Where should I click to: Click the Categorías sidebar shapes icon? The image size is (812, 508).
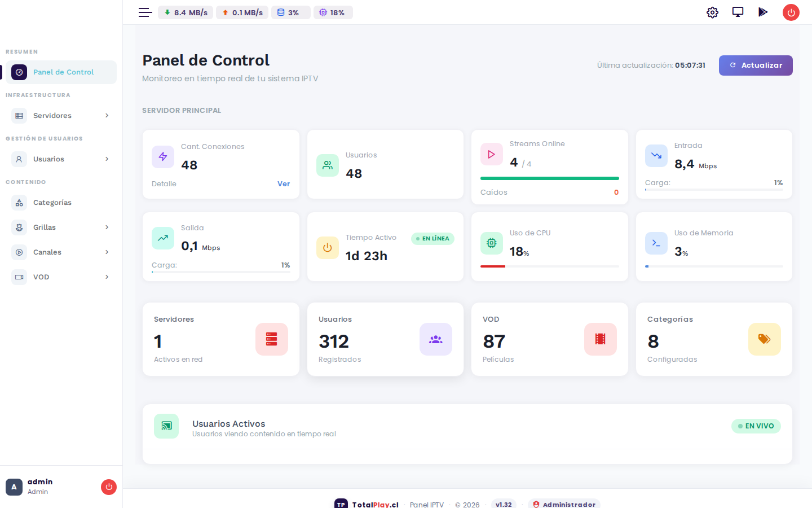tap(19, 203)
